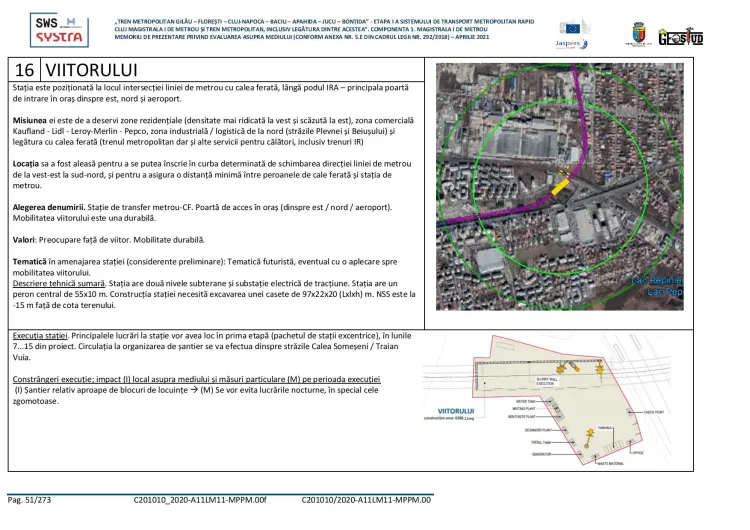Click the Cluj city coat of arms
Screen dimensions: 750x530
(x=637, y=33)
